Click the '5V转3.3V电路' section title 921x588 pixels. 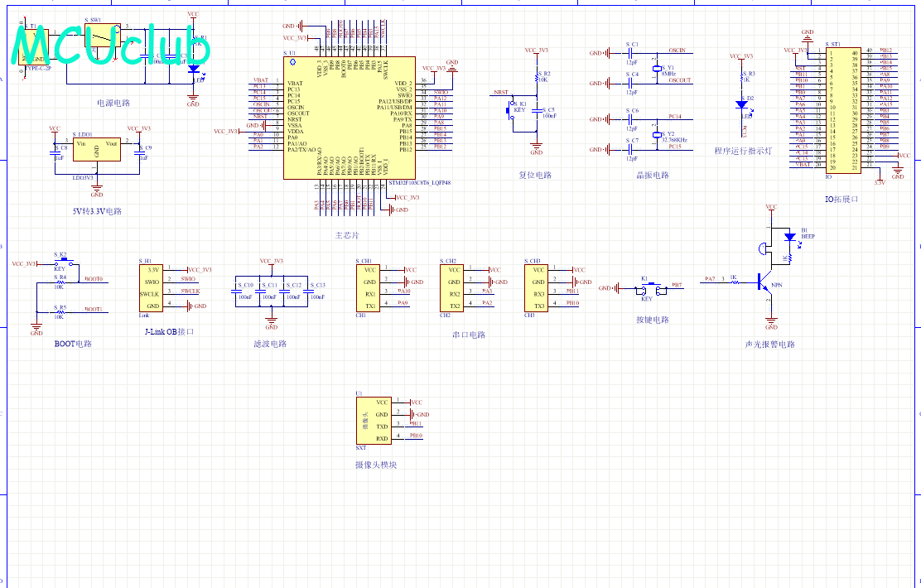(x=97, y=211)
